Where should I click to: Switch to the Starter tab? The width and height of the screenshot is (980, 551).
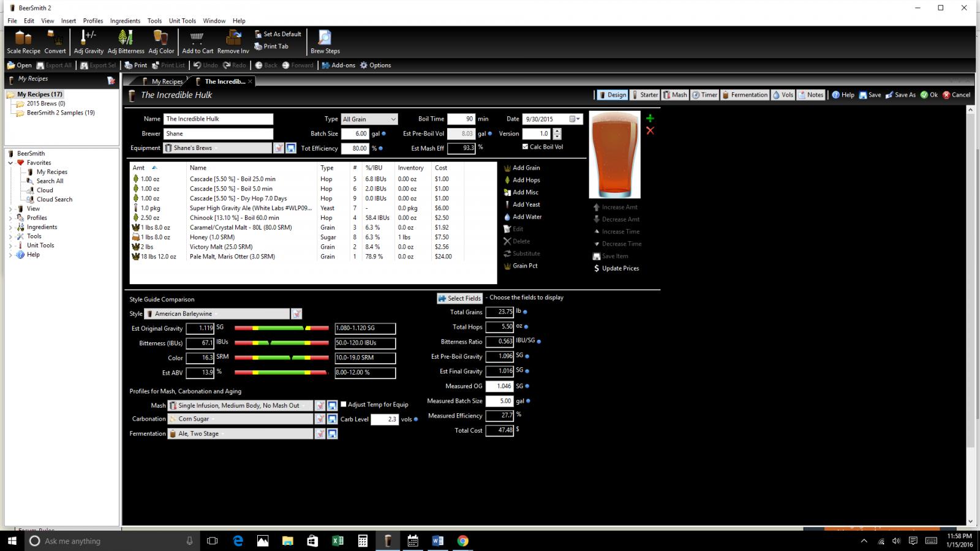pos(644,95)
